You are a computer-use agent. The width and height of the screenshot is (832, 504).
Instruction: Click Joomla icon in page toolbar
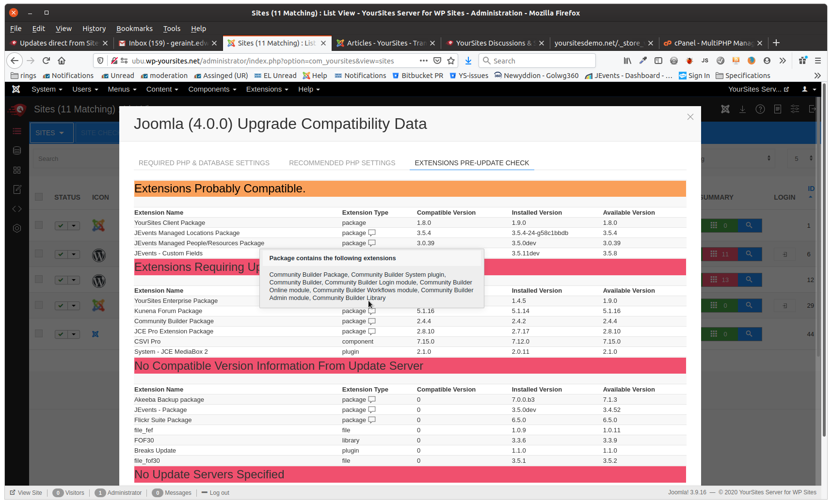[725, 109]
